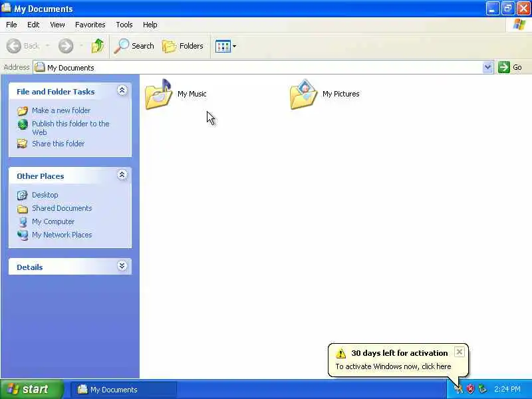Click the activation warning triangle icon
Viewport: 532px width, 399px height.
point(340,354)
